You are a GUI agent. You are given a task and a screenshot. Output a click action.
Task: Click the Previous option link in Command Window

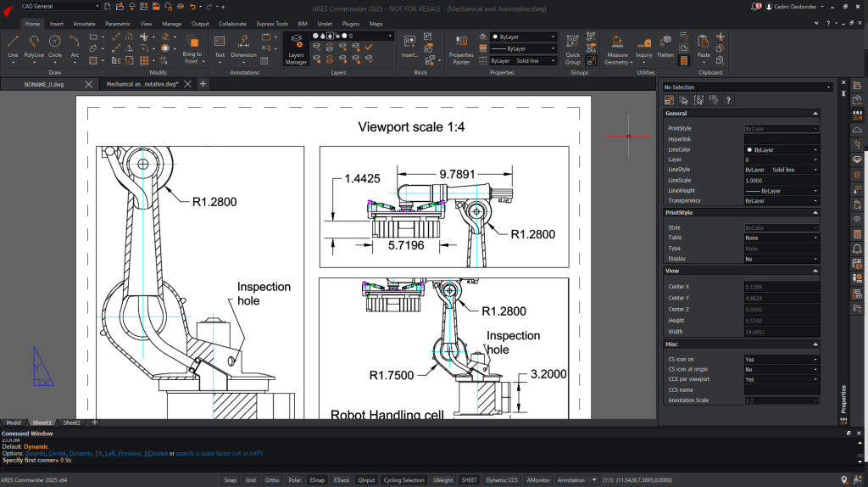pos(129,453)
